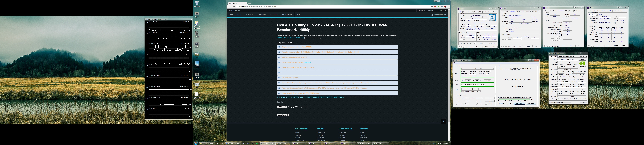Open the Benchmark type 64-bit dropdown
Screen dimensions: 644x145
(x=468, y=98)
